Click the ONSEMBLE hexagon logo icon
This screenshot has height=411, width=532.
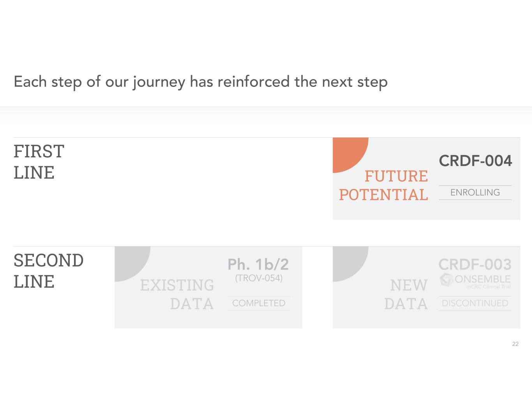(x=446, y=280)
